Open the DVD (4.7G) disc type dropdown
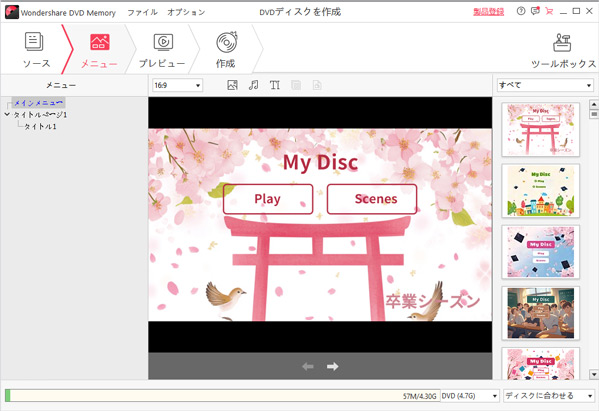The width and height of the screenshot is (599, 411). coord(469,396)
